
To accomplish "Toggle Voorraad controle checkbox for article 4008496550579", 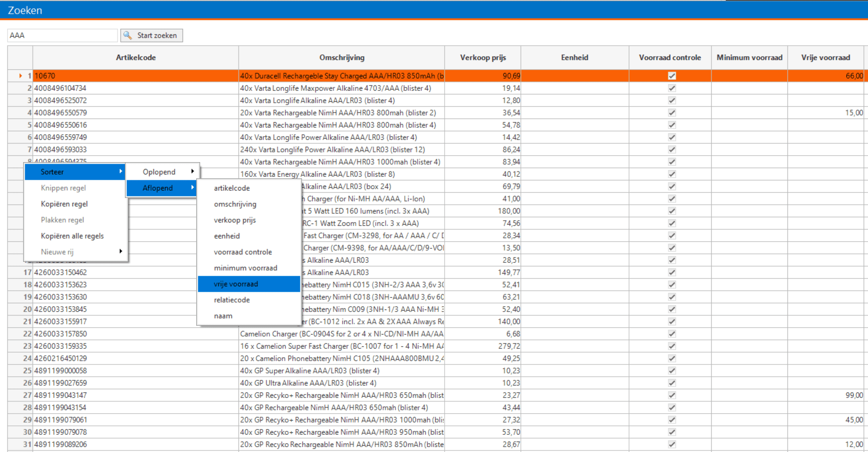I will (672, 113).
